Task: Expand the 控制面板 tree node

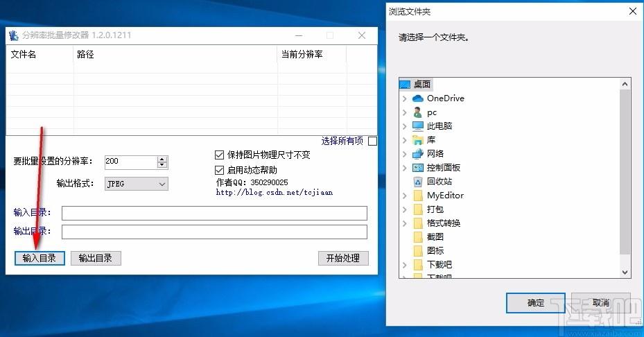Action: 405,168
